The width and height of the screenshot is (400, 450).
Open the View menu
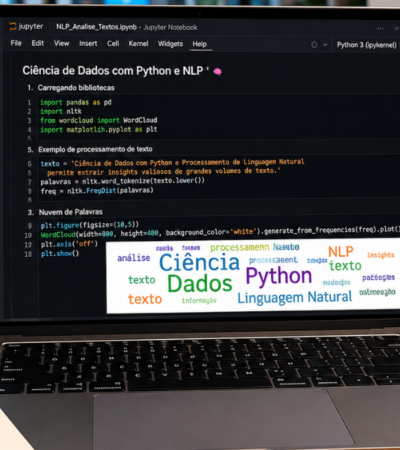point(61,43)
